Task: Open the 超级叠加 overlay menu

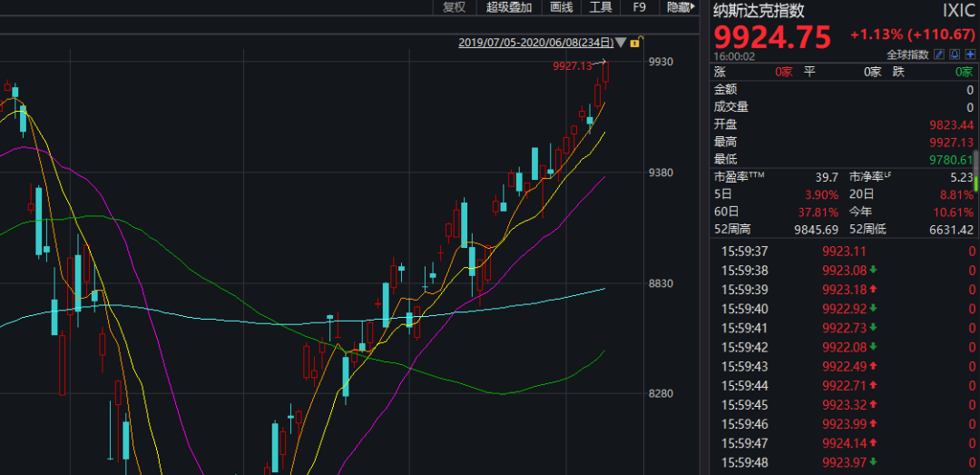Action: tap(509, 7)
